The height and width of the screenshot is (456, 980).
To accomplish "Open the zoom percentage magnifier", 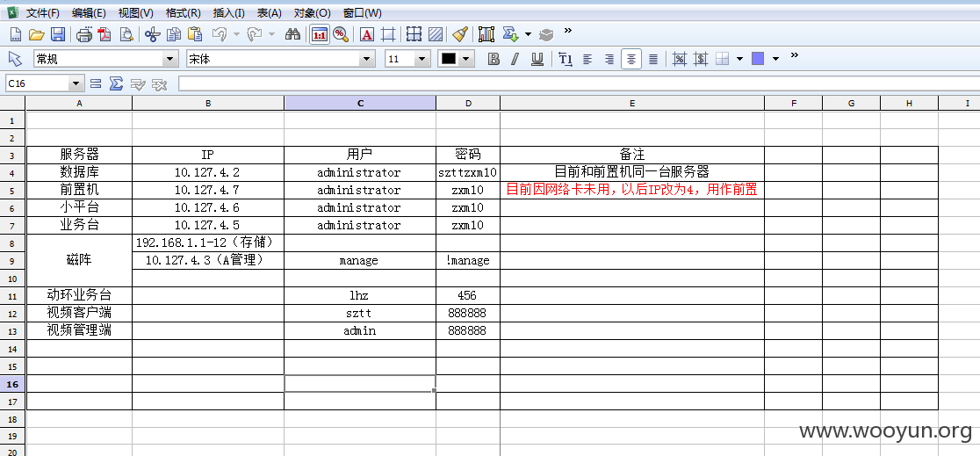I will click(341, 34).
